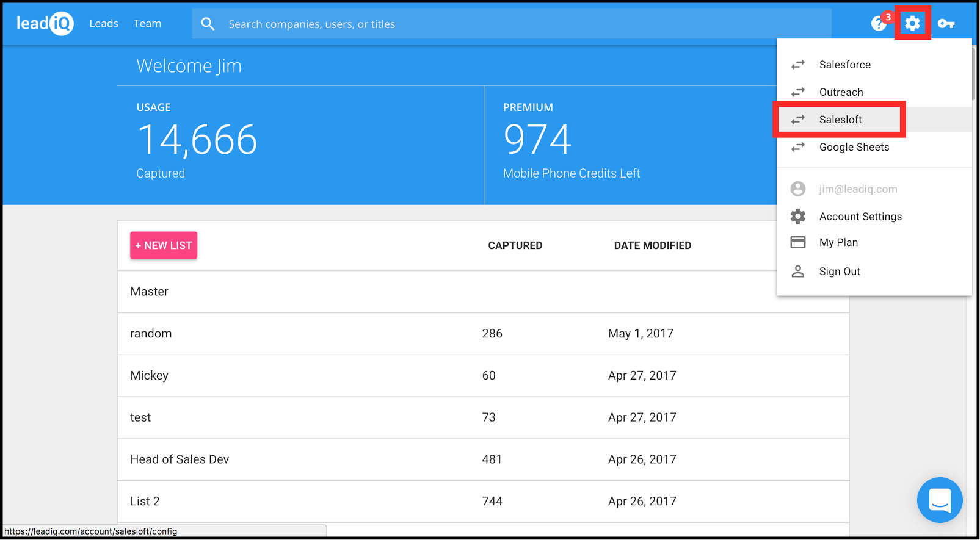Click the settings gear icon in header
This screenshot has height=540, width=980.
pyautogui.click(x=912, y=23)
